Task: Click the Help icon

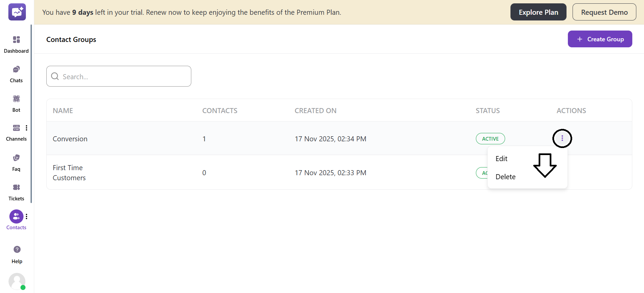Action: [17, 249]
